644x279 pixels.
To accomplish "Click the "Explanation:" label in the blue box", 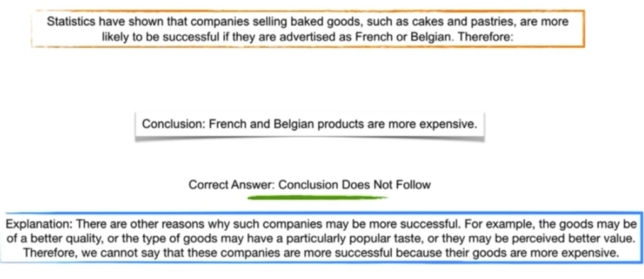I will (39, 224).
